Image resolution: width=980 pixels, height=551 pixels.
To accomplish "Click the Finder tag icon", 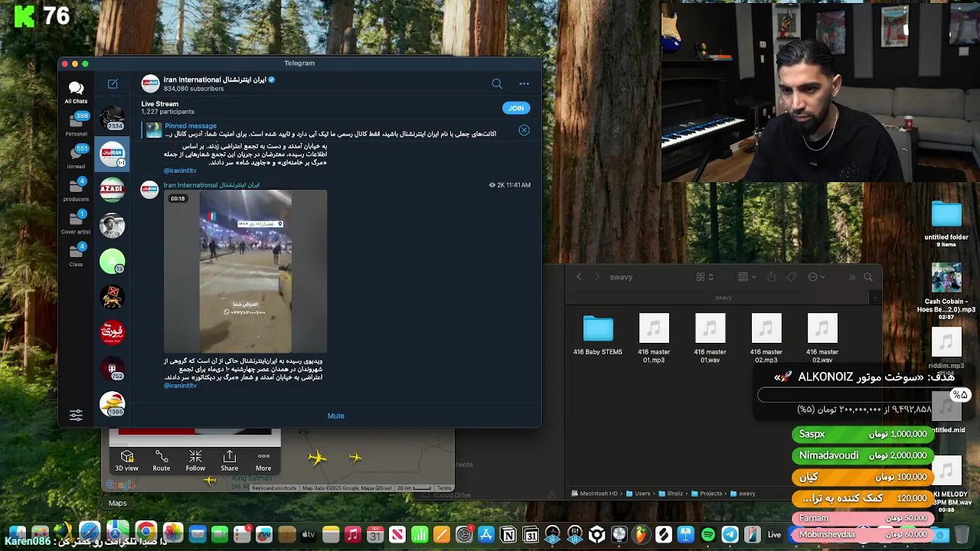I will coord(792,277).
